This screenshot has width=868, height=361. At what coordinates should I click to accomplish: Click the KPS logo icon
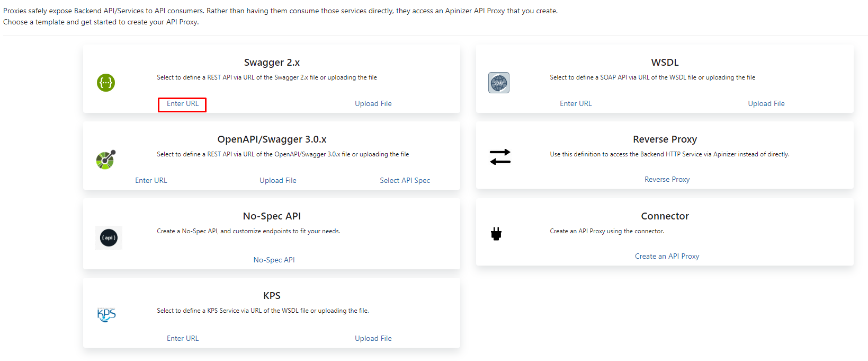pyautogui.click(x=106, y=314)
